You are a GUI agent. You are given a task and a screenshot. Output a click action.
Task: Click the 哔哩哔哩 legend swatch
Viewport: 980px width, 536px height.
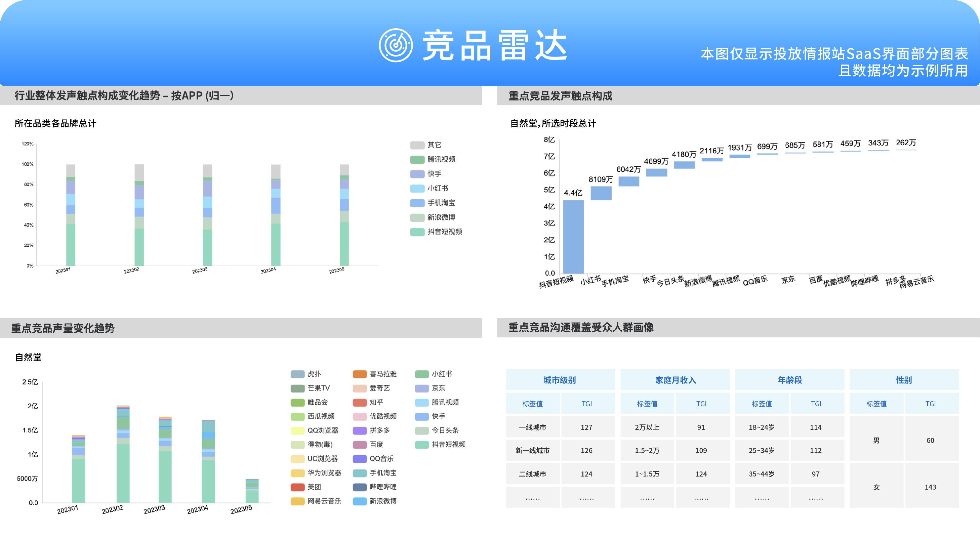(x=360, y=487)
